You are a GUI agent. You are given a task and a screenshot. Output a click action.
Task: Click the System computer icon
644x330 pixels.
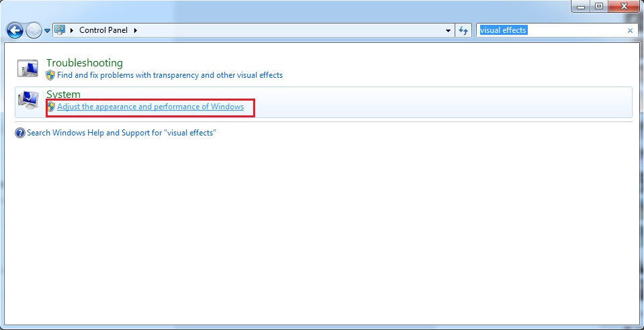click(x=28, y=101)
